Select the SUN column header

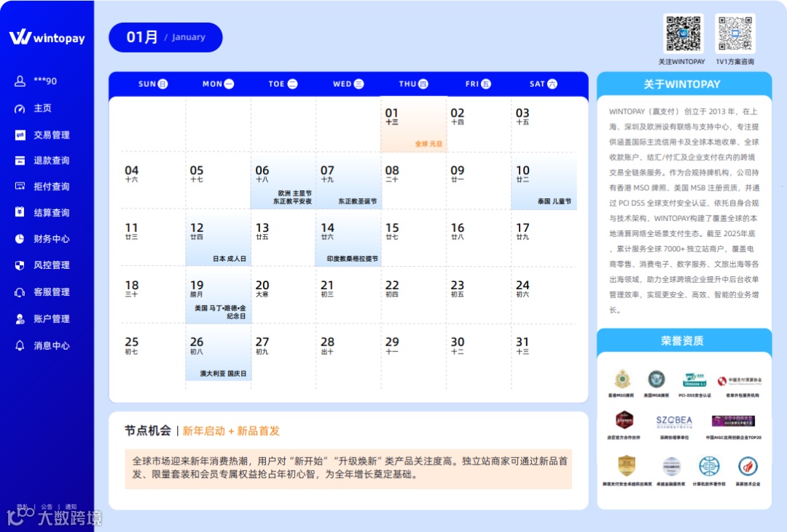[x=152, y=84]
